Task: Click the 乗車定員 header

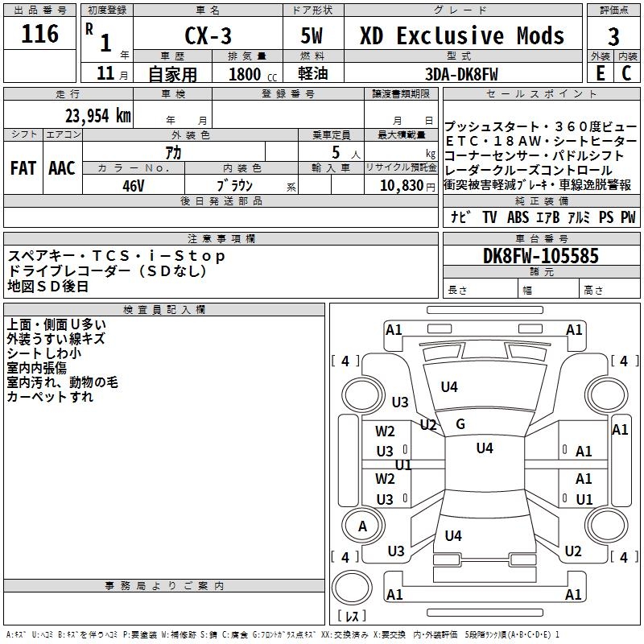Action: 331,135
